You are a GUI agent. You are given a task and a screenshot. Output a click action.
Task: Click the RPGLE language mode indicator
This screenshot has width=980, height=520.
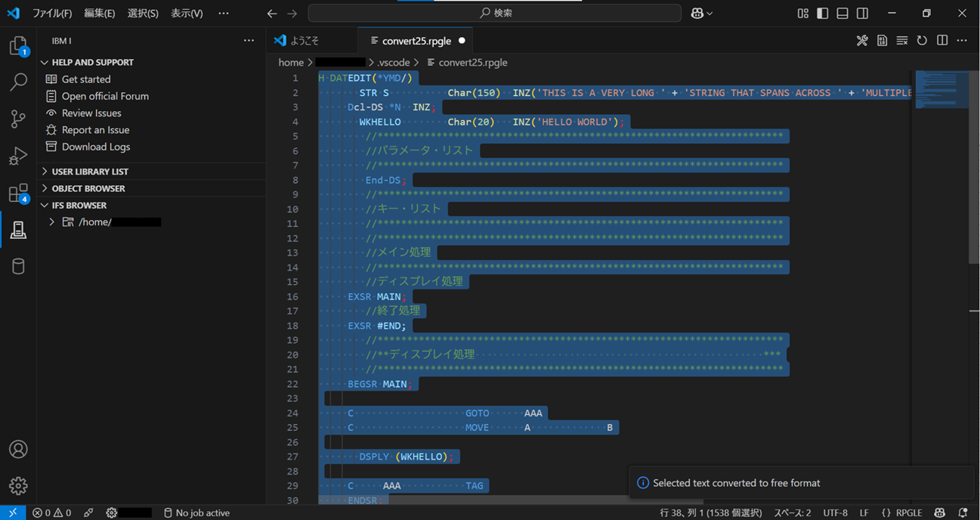pyautogui.click(x=902, y=512)
